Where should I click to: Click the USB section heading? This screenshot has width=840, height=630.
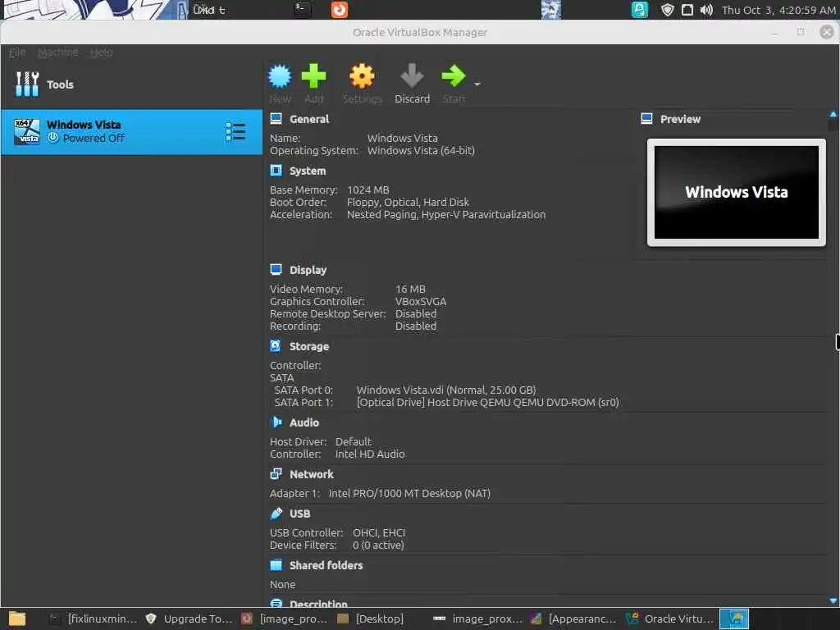(x=299, y=514)
